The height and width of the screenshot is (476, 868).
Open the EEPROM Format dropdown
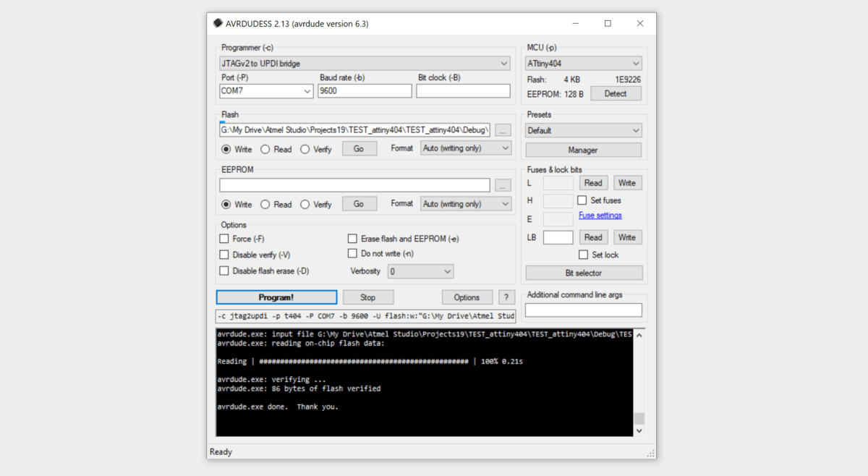click(466, 204)
